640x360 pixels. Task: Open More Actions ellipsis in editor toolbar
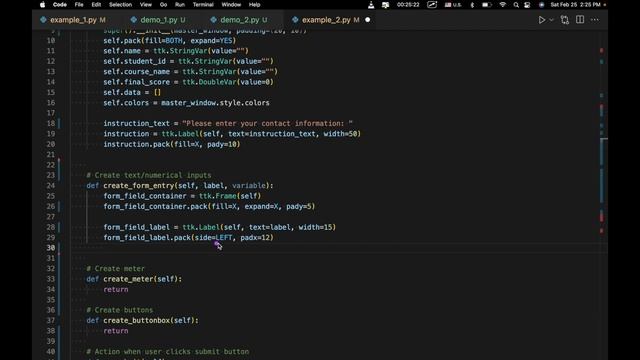[595, 20]
